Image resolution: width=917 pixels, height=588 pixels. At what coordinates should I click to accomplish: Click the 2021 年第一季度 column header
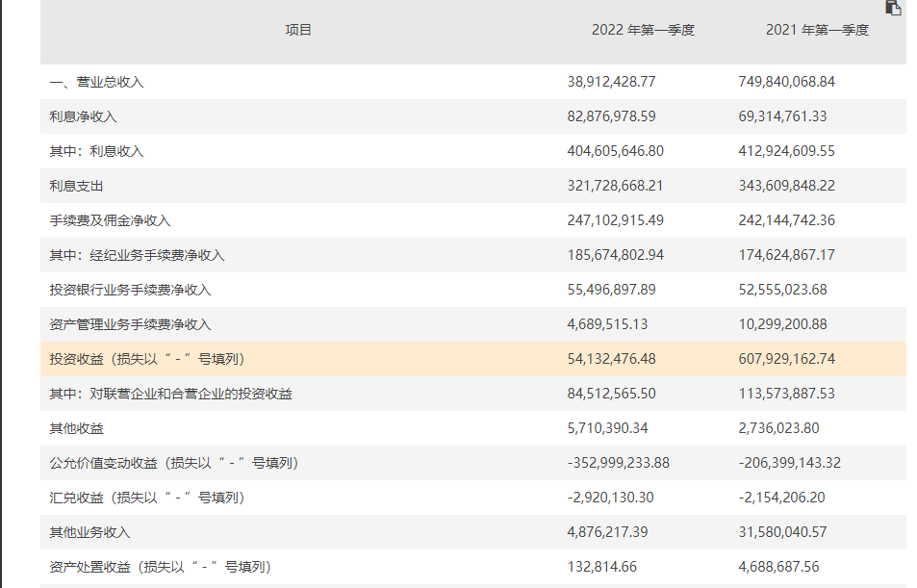coord(817,30)
